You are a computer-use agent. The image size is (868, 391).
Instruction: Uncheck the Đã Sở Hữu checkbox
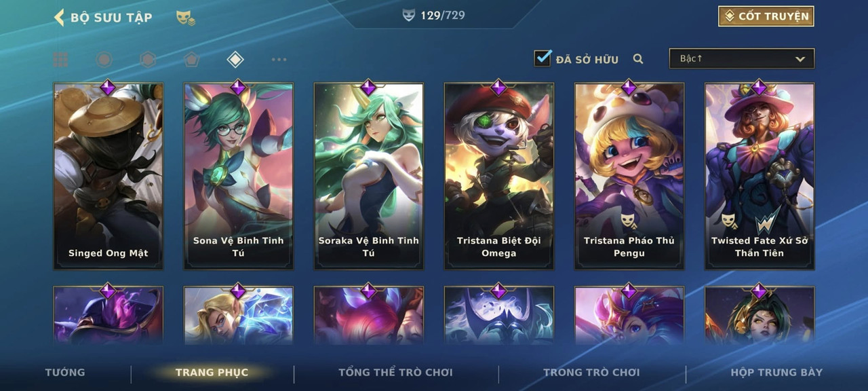(542, 58)
